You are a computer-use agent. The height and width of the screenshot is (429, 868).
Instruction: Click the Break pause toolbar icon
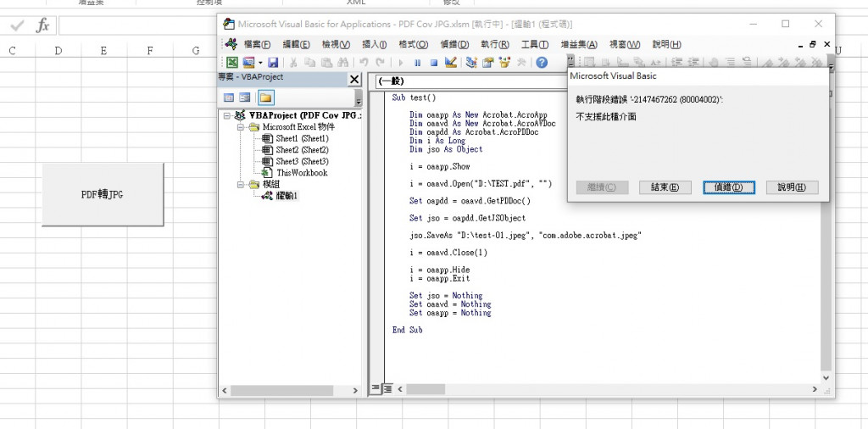point(417,63)
